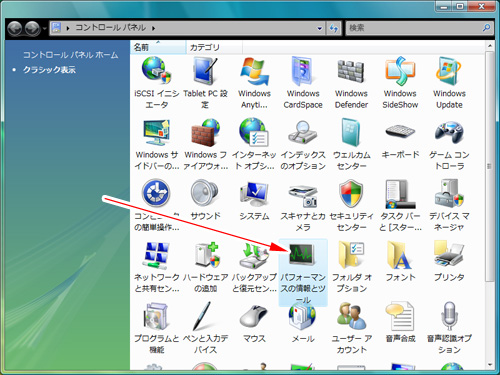500x375 pixels.
Task: Open the プリンタ icon
Action: (449, 255)
